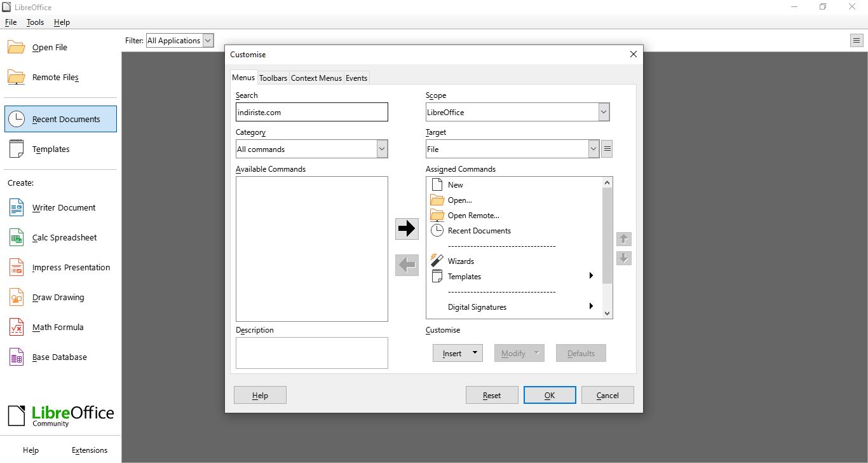Open the hamburger menu beside Target
Viewport: 868px width, 463px height.
(x=607, y=149)
